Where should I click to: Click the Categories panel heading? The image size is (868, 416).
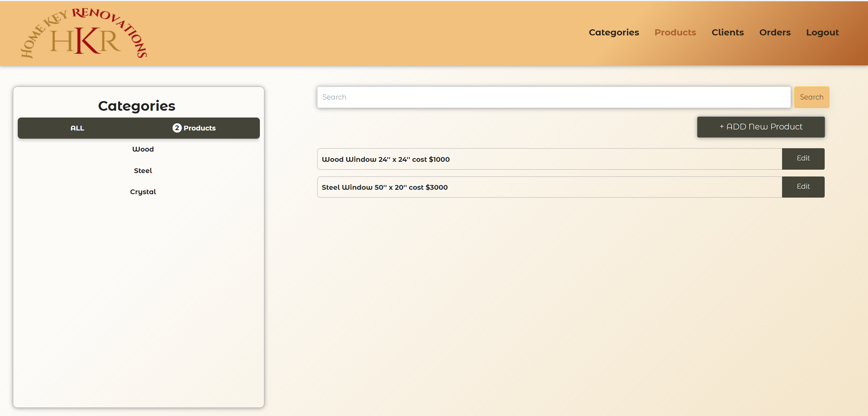(136, 106)
